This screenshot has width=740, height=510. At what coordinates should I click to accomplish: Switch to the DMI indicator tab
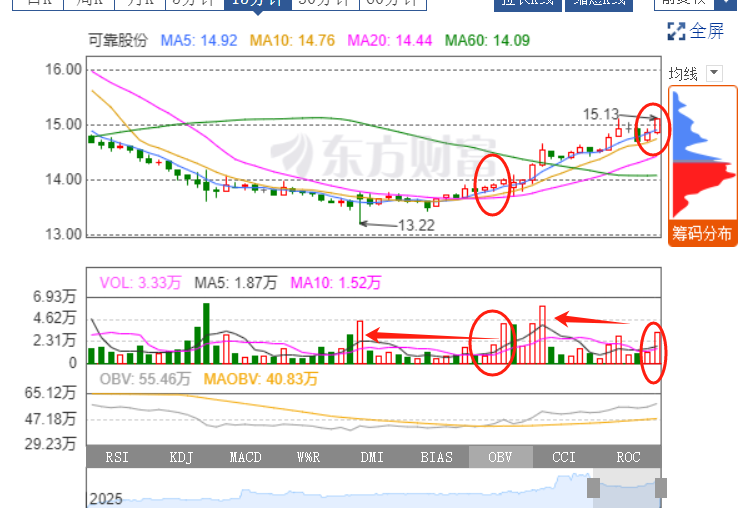[372, 457]
